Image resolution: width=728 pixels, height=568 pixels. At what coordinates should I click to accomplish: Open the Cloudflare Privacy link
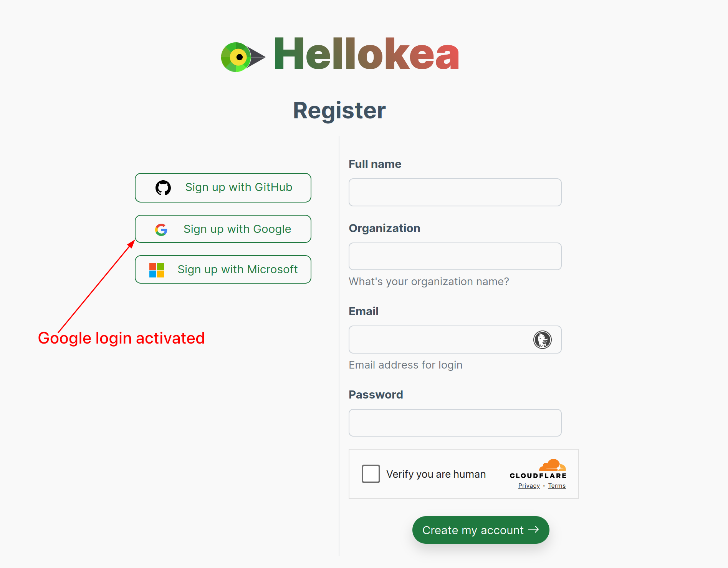529,485
